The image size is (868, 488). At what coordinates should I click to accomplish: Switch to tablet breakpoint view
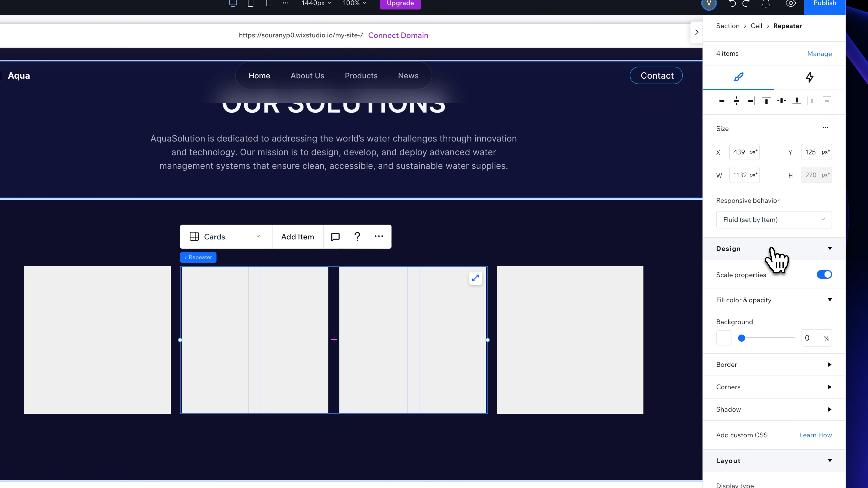point(250,3)
